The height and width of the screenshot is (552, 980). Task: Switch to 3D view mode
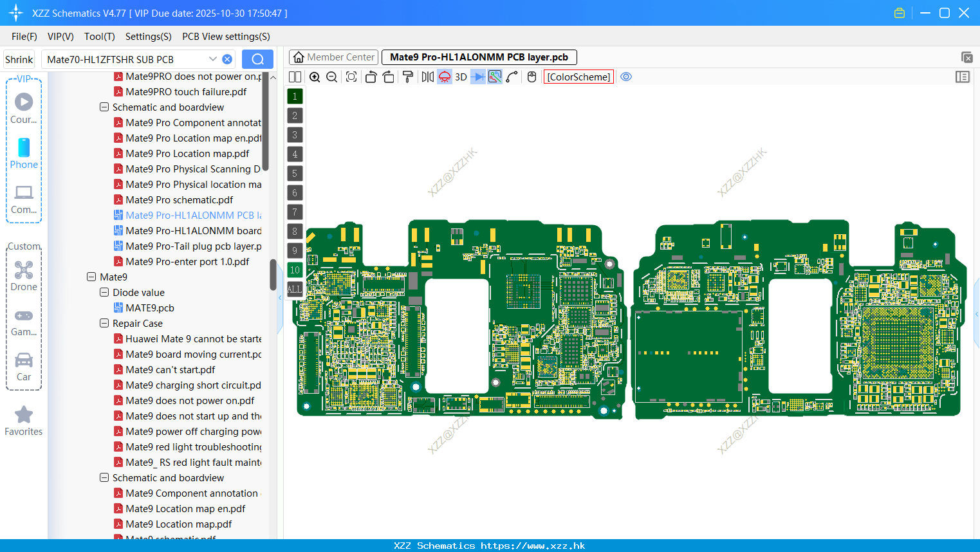point(461,77)
